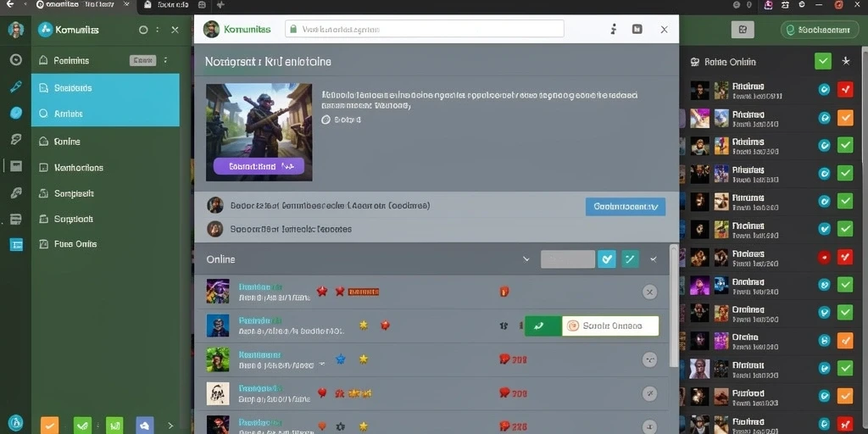The width and height of the screenshot is (868, 434).
Task: Click the blue circle icon in first right-panel row
Action: click(824, 89)
